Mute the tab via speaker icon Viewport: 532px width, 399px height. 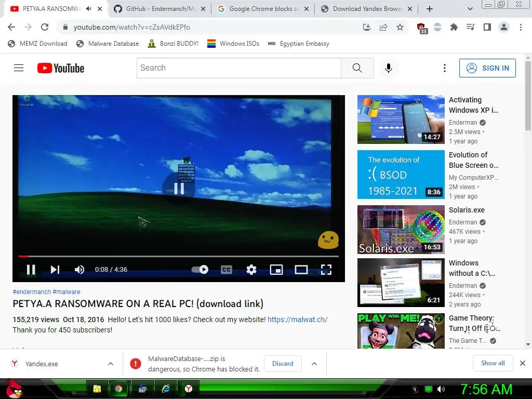point(88,9)
